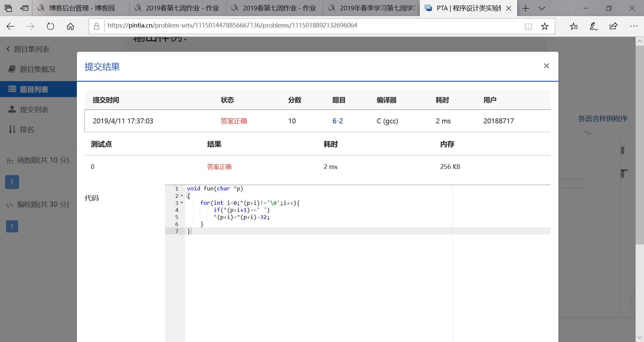Open browser settings and more menu
The width and height of the screenshot is (644, 342).
(634, 26)
